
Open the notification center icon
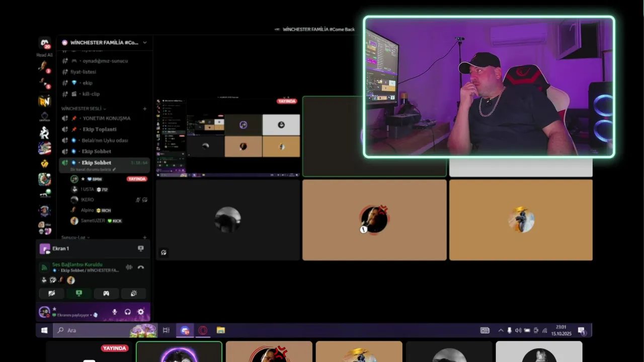point(582,330)
